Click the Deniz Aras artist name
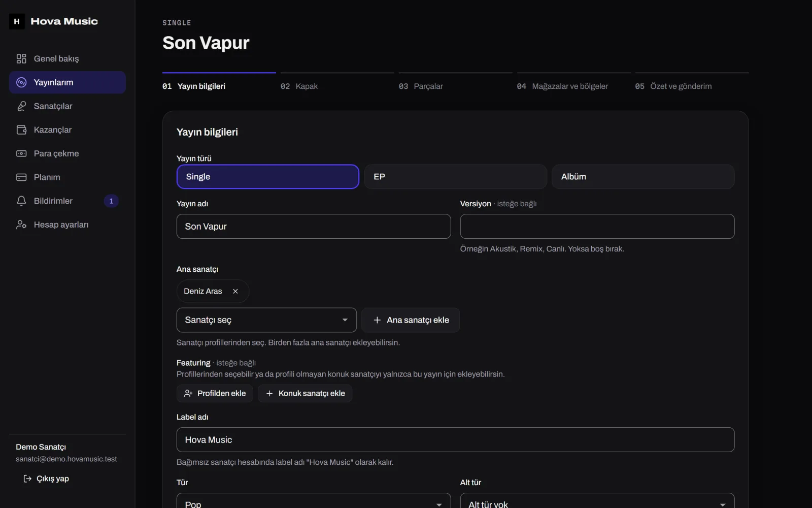The width and height of the screenshot is (812, 508). [x=203, y=291]
